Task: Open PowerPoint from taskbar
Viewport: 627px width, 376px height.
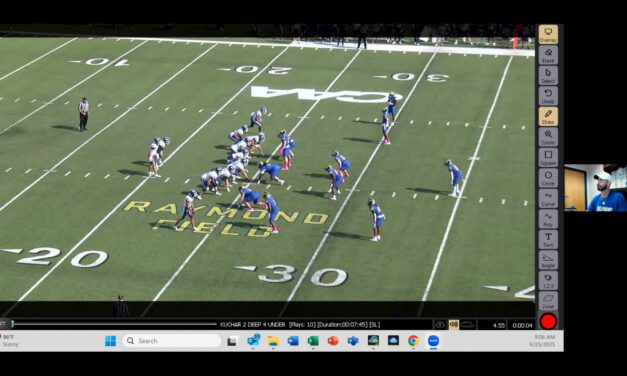Action: pyautogui.click(x=333, y=341)
